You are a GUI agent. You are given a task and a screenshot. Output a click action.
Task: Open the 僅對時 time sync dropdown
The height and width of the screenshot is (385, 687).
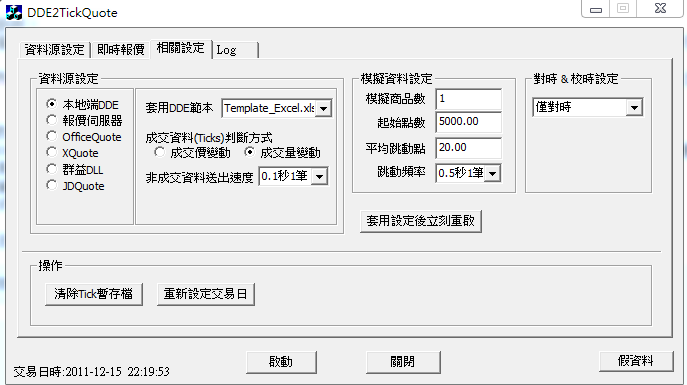634,107
